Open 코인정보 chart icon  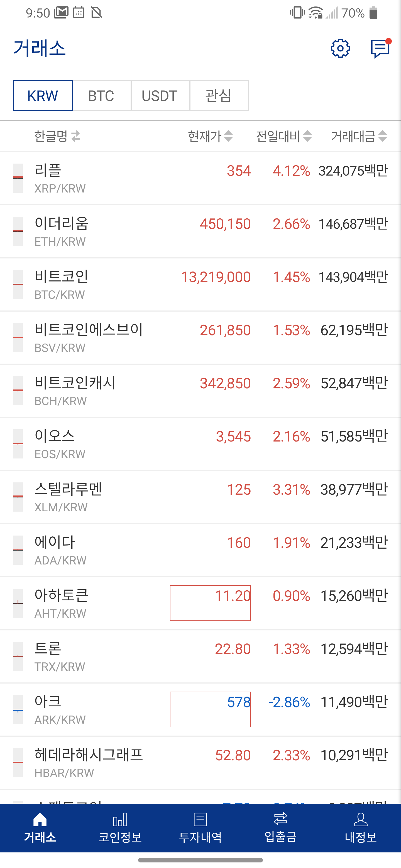[x=120, y=819]
